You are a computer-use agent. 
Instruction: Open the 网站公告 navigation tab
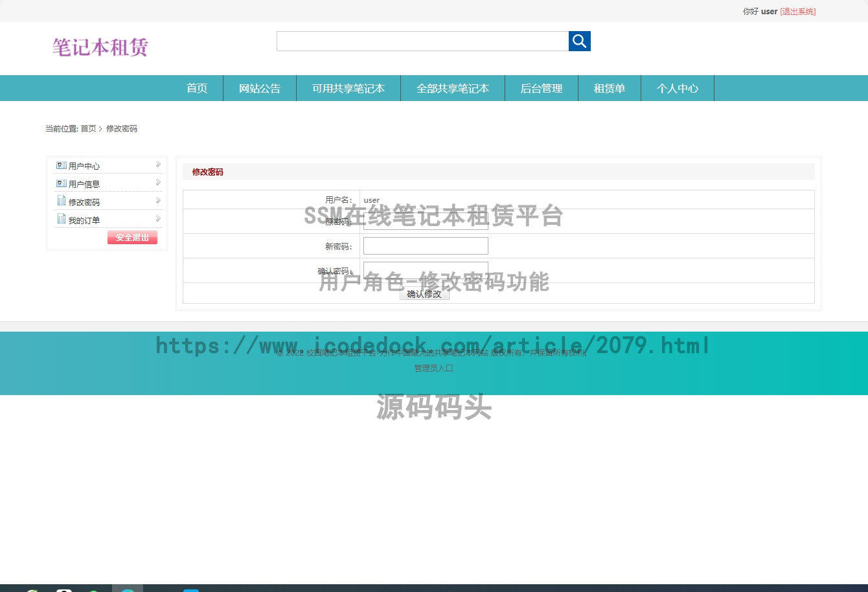pyautogui.click(x=260, y=88)
